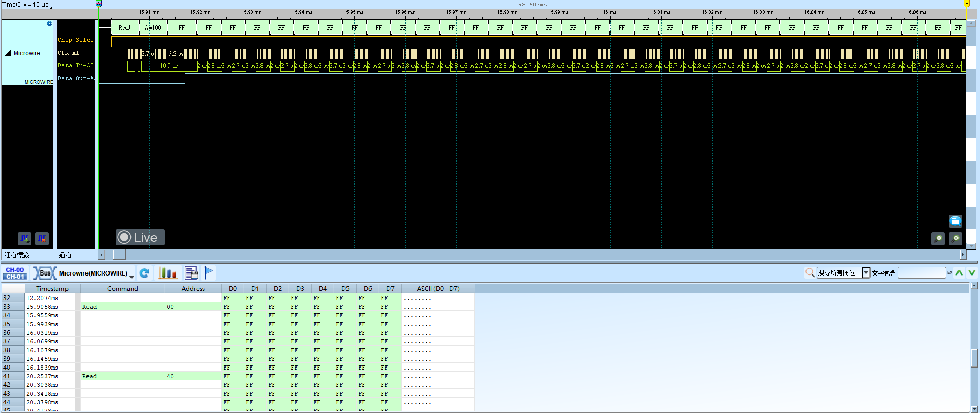Zoom out the waveform with minus magnifier

coord(938,239)
